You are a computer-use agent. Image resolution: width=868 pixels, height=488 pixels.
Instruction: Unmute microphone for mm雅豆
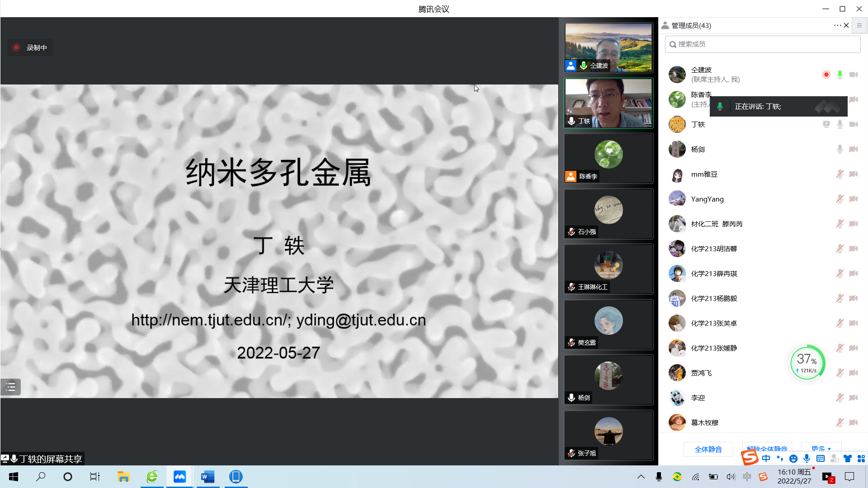pos(840,174)
